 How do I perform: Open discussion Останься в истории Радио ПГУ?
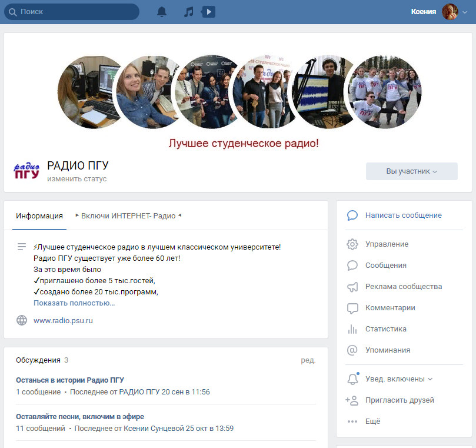pos(70,380)
